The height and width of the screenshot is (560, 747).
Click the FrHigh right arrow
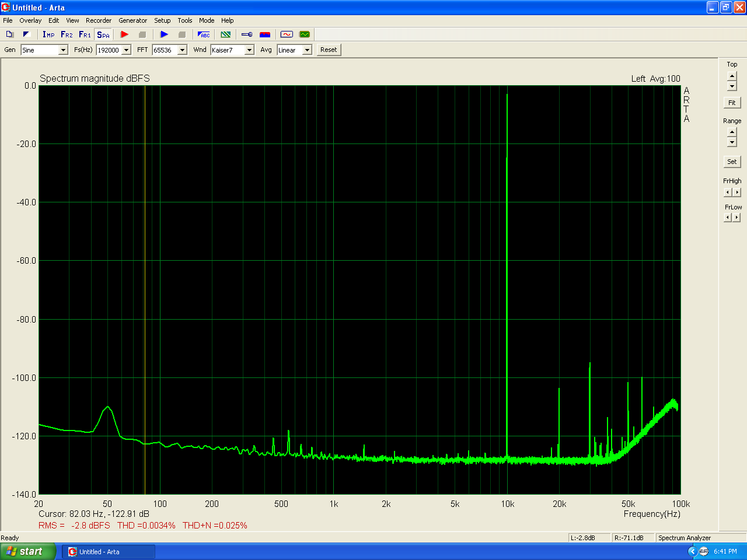point(737,192)
